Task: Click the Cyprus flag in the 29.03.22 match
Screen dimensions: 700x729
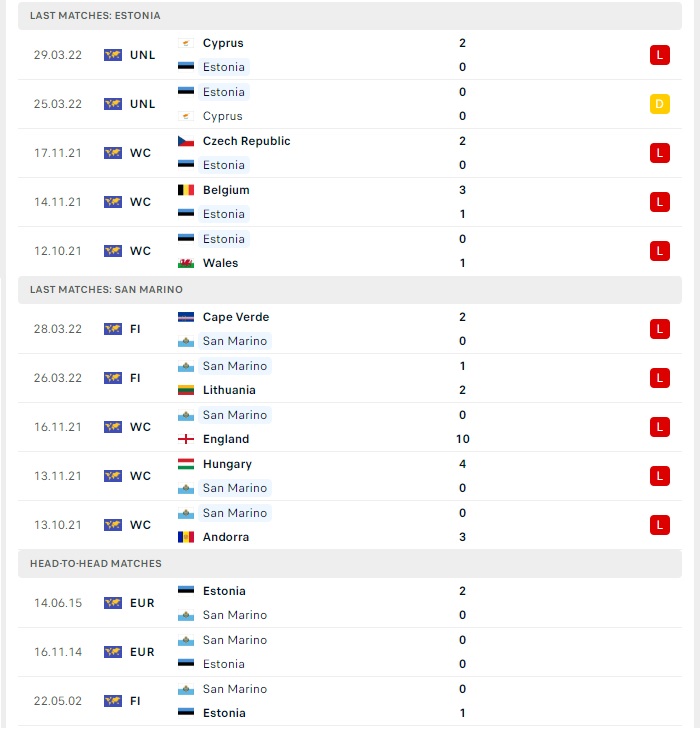Action: tap(186, 43)
